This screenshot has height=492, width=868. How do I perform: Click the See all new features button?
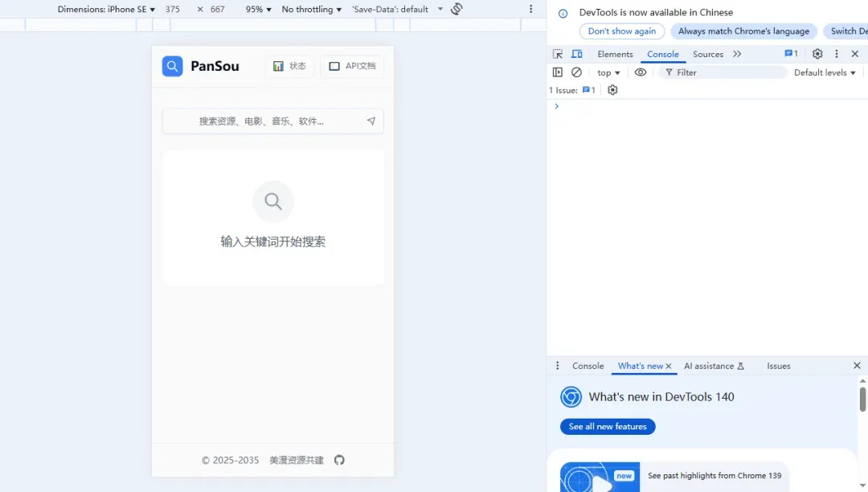pyautogui.click(x=607, y=426)
